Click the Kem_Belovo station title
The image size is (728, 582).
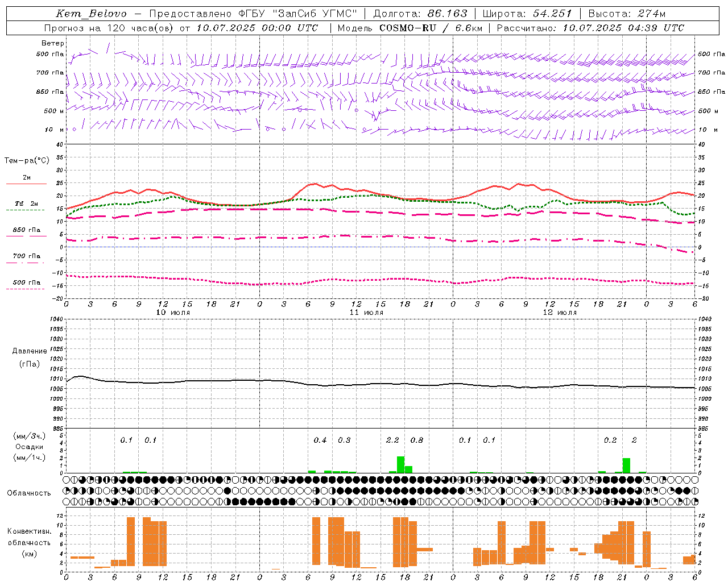pyautogui.click(x=92, y=14)
